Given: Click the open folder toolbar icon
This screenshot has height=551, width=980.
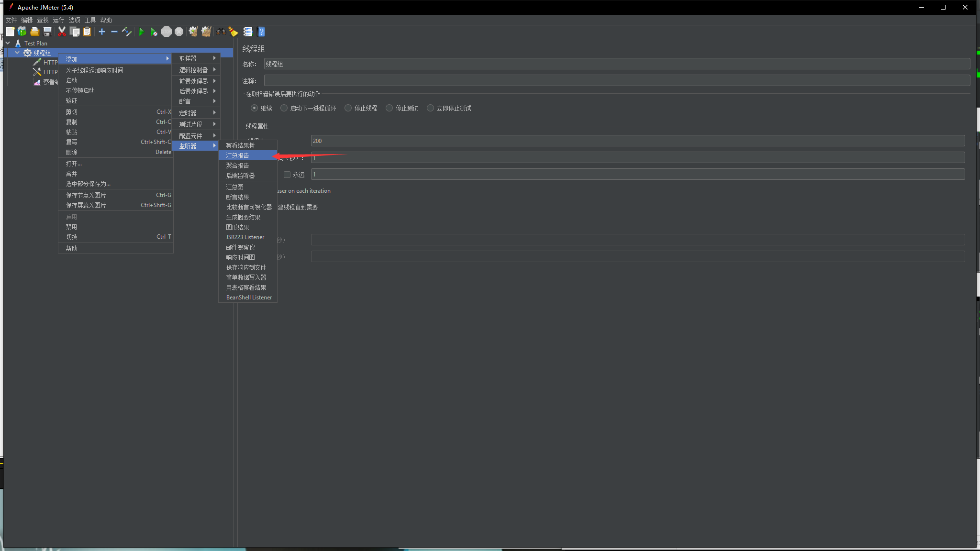Looking at the screenshot, I should tap(34, 32).
